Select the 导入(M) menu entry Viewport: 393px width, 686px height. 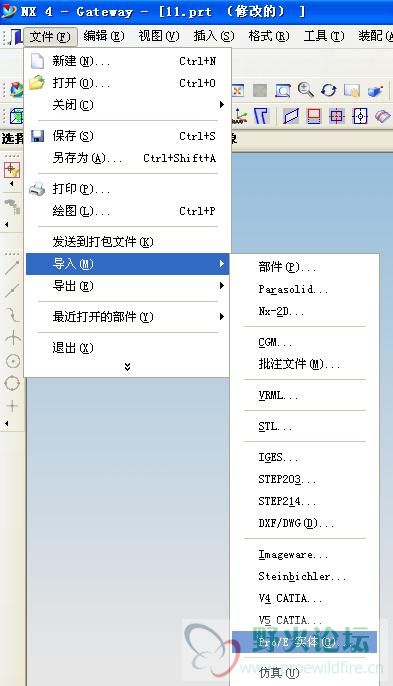click(x=127, y=264)
